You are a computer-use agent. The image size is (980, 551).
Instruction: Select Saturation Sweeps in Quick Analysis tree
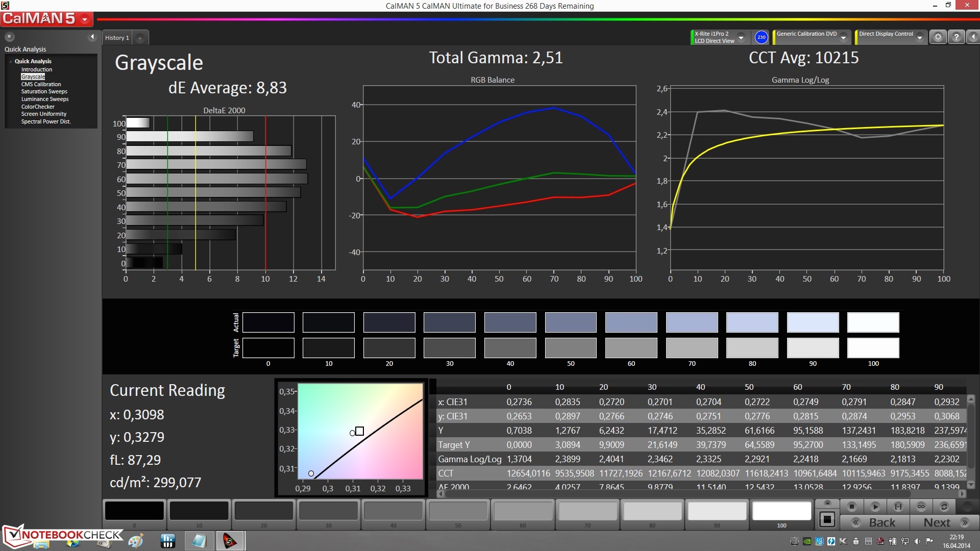tap(44, 92)
